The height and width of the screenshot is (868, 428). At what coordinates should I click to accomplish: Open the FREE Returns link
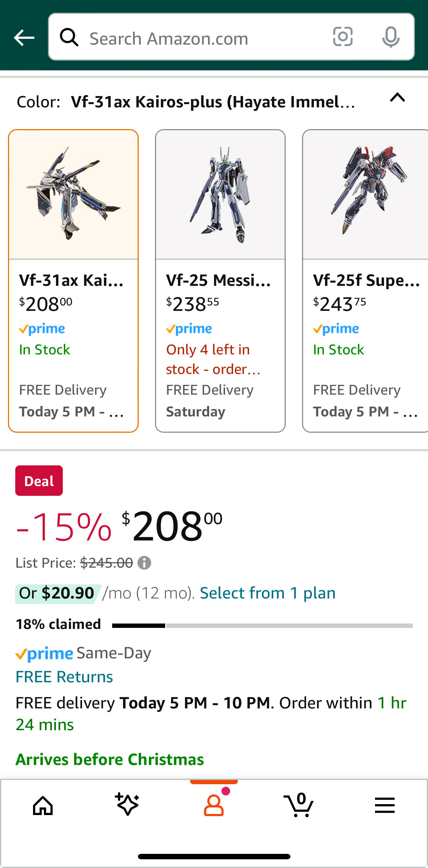[64, 677]
